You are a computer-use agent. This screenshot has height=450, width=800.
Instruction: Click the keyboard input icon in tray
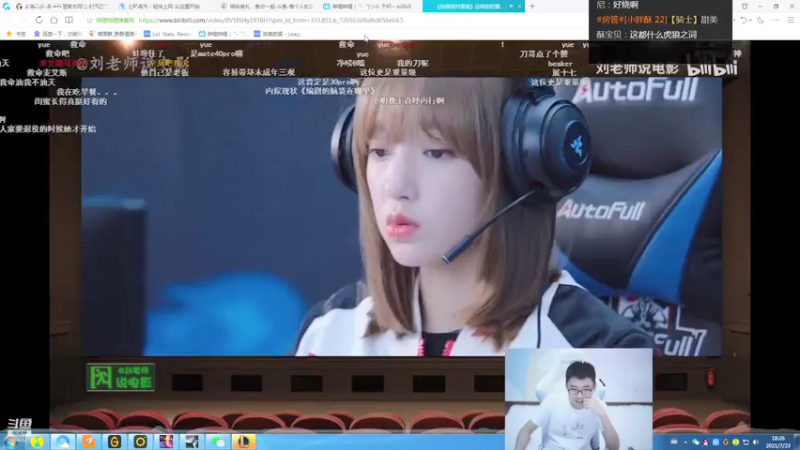(674, 442)
